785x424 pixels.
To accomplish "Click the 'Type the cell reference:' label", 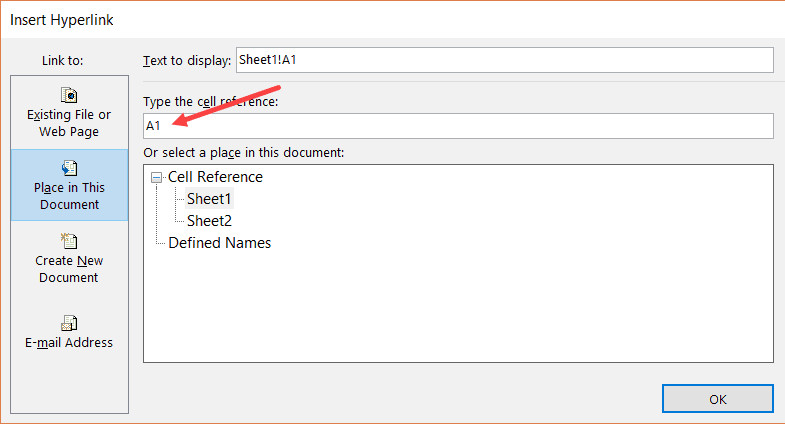I will [x=210, y=103].
